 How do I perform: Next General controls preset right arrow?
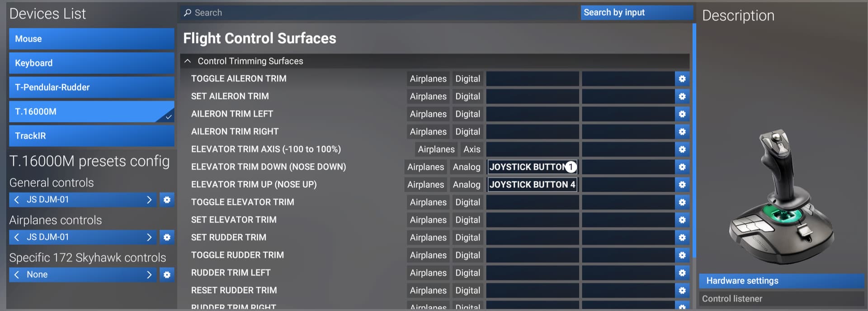coord(149,200)
